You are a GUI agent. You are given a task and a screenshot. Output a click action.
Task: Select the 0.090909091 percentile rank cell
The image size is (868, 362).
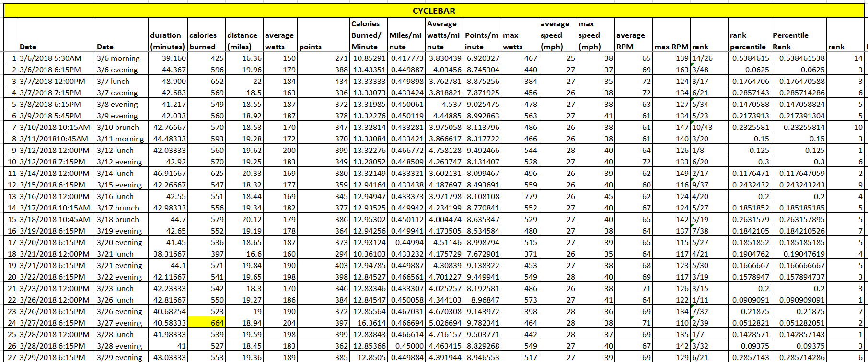[x=799, y=300]
